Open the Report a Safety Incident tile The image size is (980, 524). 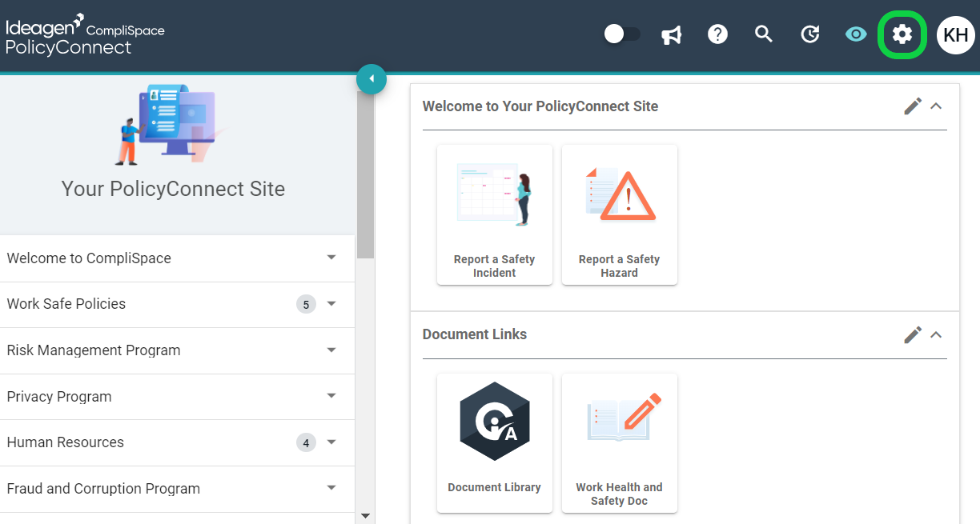[495, 214]
